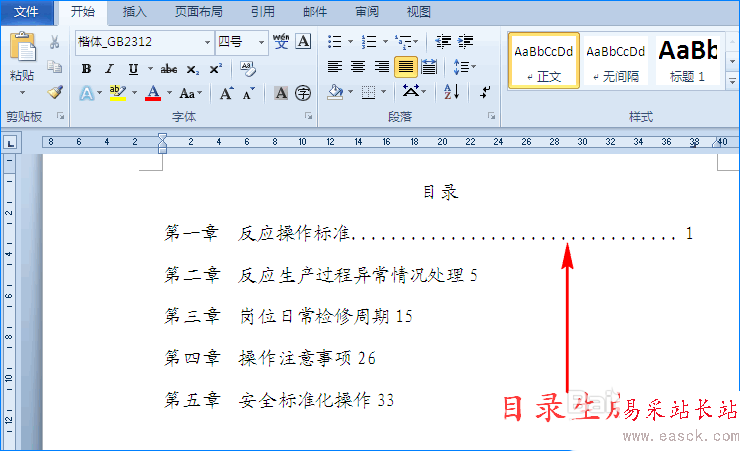Open the Clipboard pane launcher
The width and height of the screenshot is (740, 451).
point(60,116)
